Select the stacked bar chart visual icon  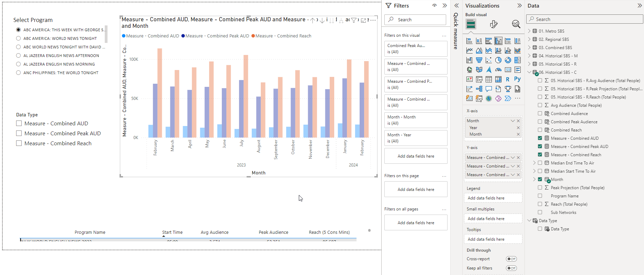point(470,41)
